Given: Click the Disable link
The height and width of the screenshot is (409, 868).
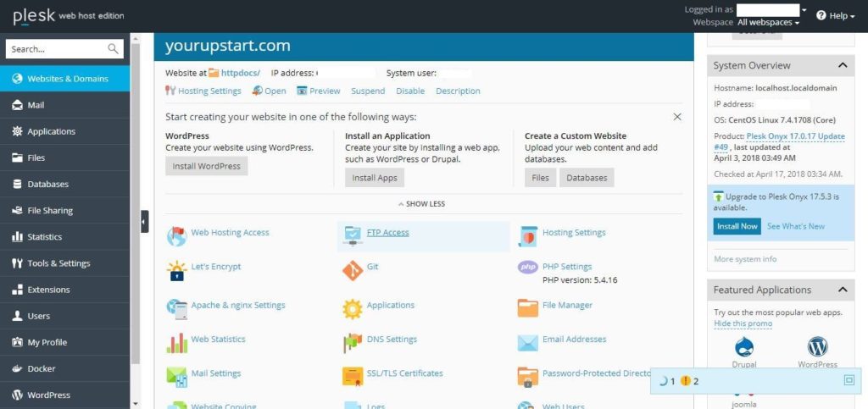Looking at the screenshot, I should (x=410, y=91).
